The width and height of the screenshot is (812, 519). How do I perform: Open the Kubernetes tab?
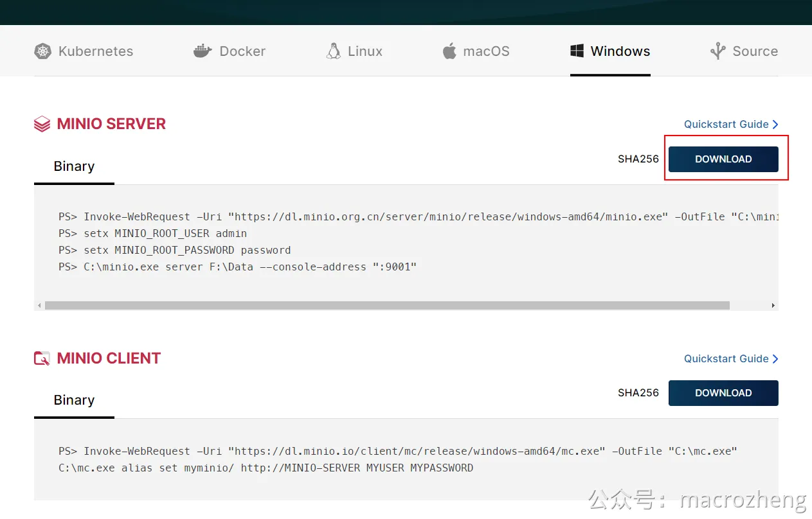coord(84,51)
